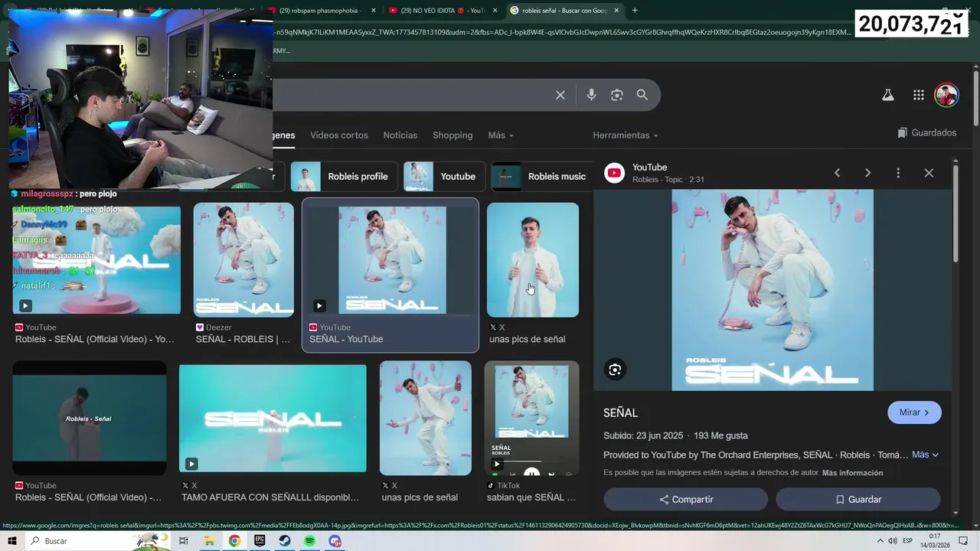Click the preview panel scrollbar

tap(955, 214)
